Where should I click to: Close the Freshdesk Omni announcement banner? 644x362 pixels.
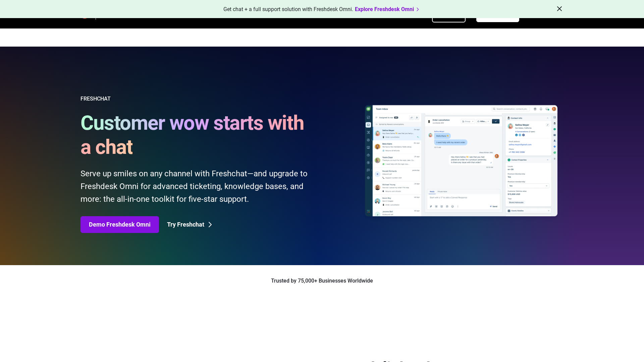click(x=559, y=9)
